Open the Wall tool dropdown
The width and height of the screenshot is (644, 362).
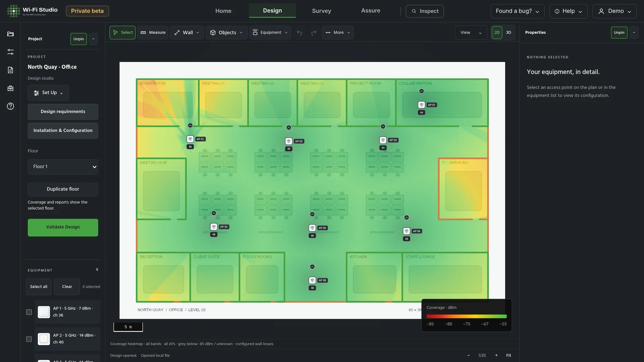[x=187, y=33]
